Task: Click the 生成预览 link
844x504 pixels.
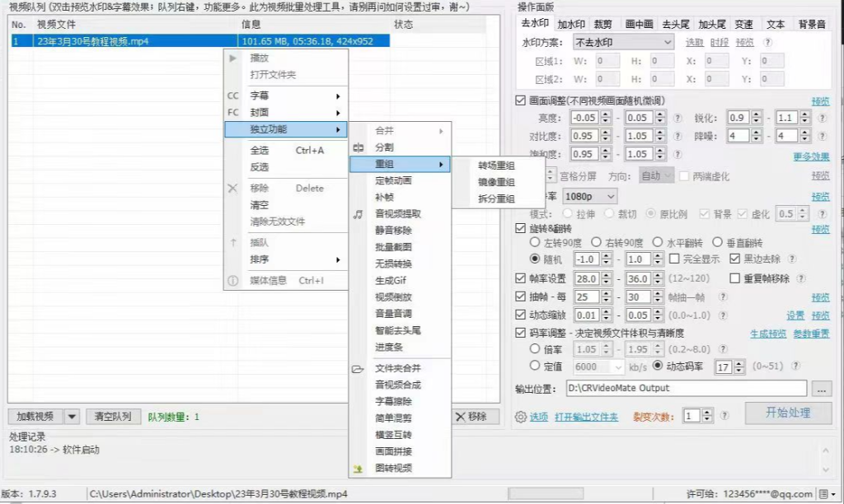Action: coord(768,334)
